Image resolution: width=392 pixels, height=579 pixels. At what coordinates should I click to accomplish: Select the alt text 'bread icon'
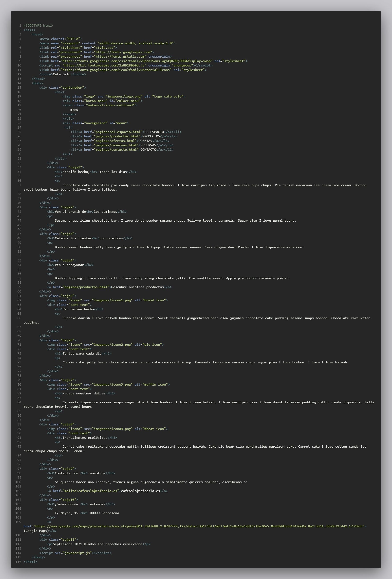[154, 300]
